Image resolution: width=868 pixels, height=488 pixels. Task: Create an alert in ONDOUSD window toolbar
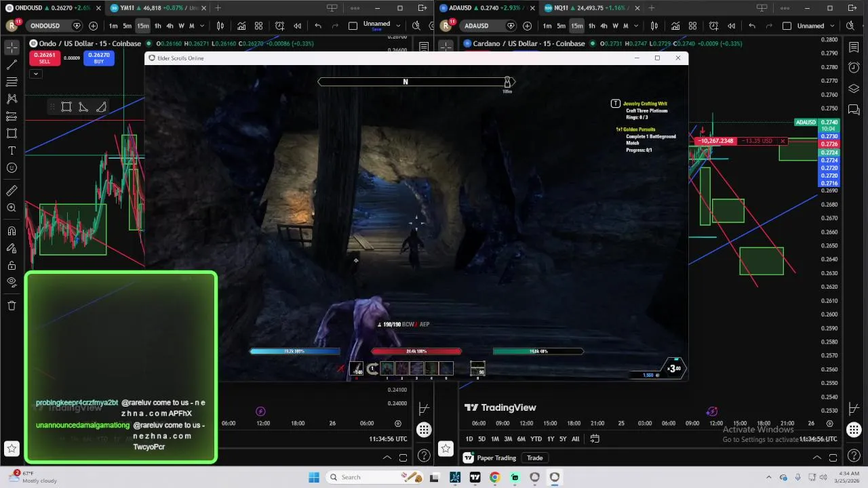point(279,26)
